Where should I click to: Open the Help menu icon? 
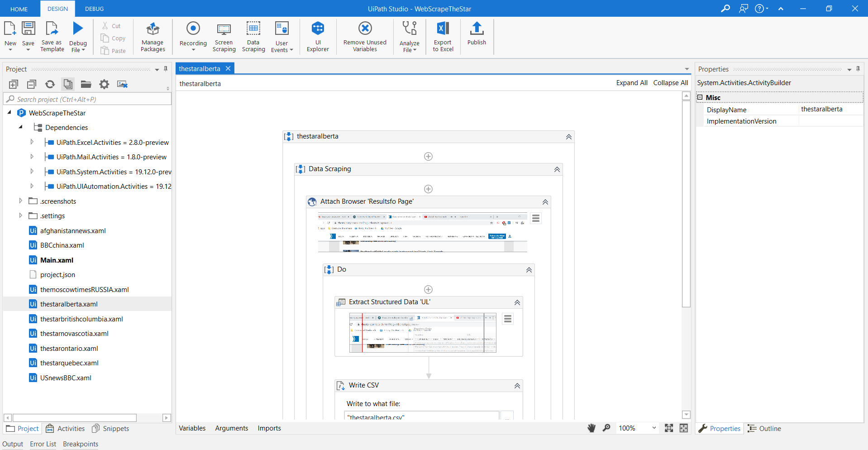point(761,9)
